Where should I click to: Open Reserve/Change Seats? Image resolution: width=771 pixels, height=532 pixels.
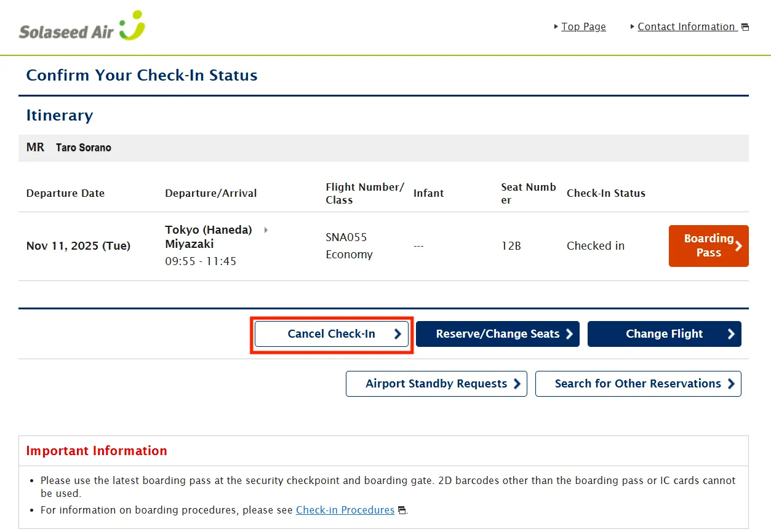(497, 334)
